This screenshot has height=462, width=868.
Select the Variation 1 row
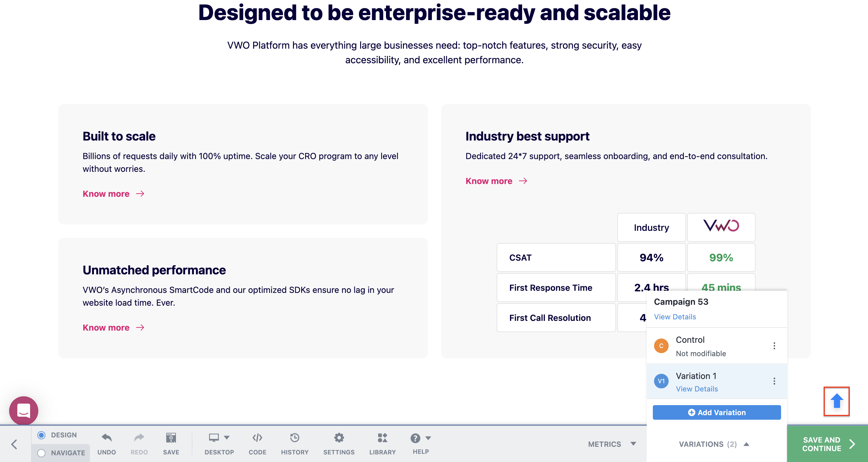pos(717,381)
